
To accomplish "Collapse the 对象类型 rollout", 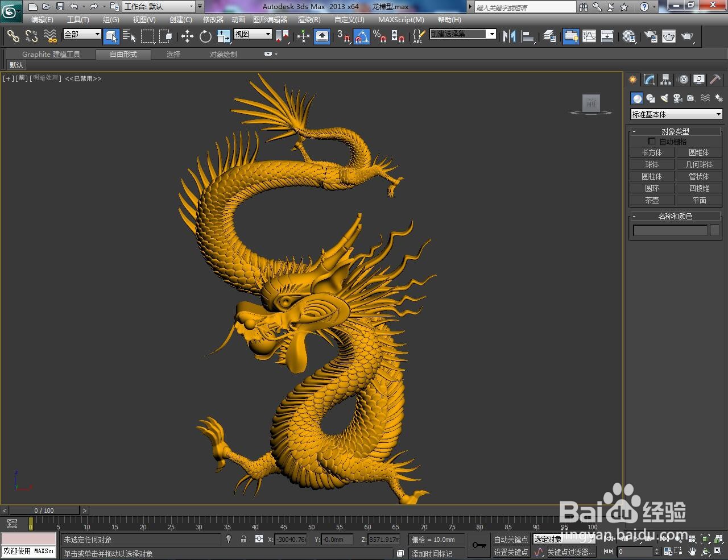I will coord(676,131).
